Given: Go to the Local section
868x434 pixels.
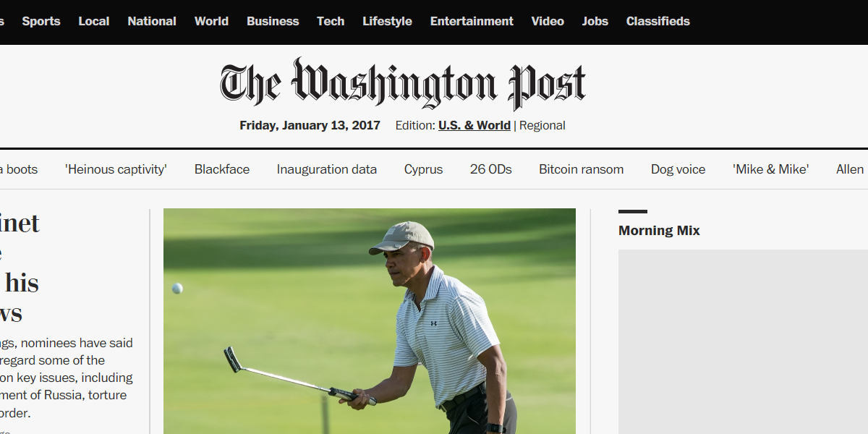Looking at the screenshot, I should [94, 21].
